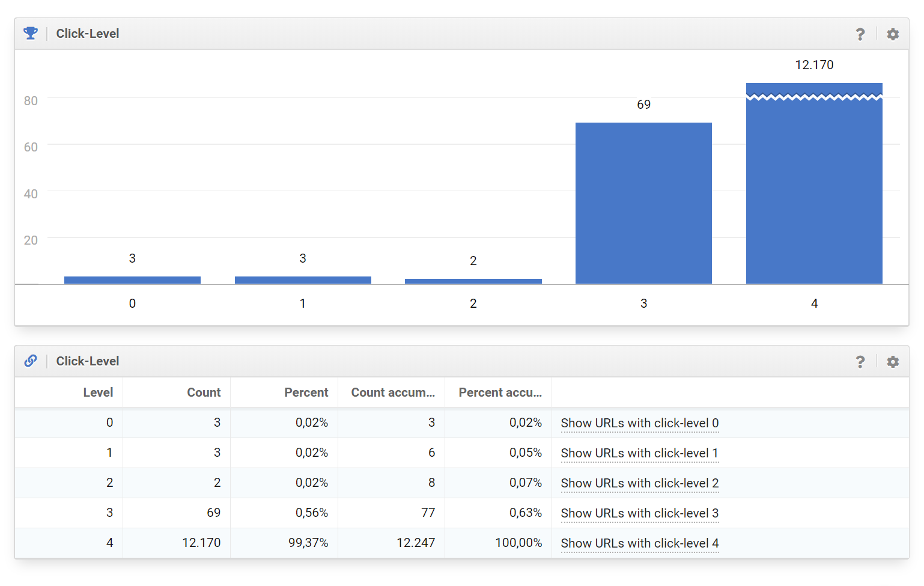
Task: Open help for the Click-Level chart panel
Action: [x=860, y=34]
